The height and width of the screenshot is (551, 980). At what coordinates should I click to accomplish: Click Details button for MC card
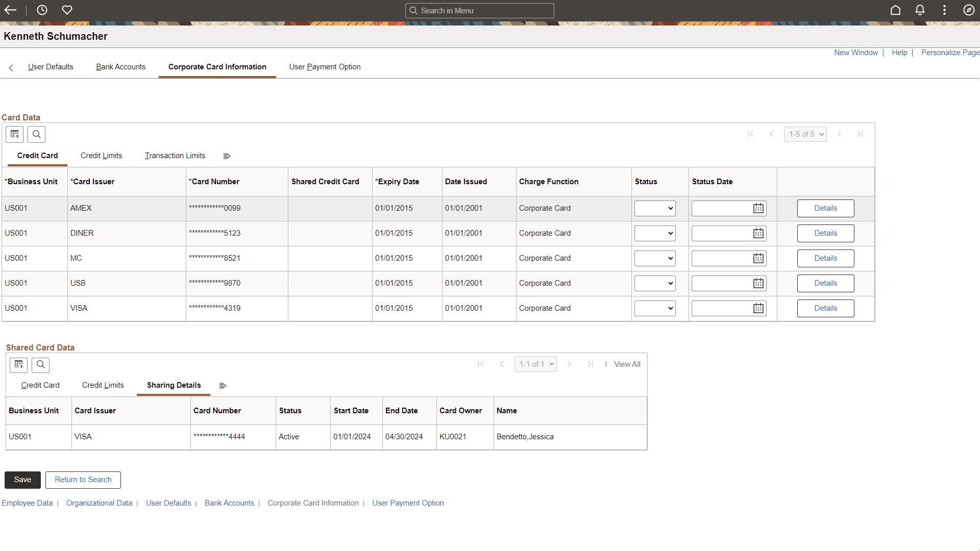coord(825,258)
